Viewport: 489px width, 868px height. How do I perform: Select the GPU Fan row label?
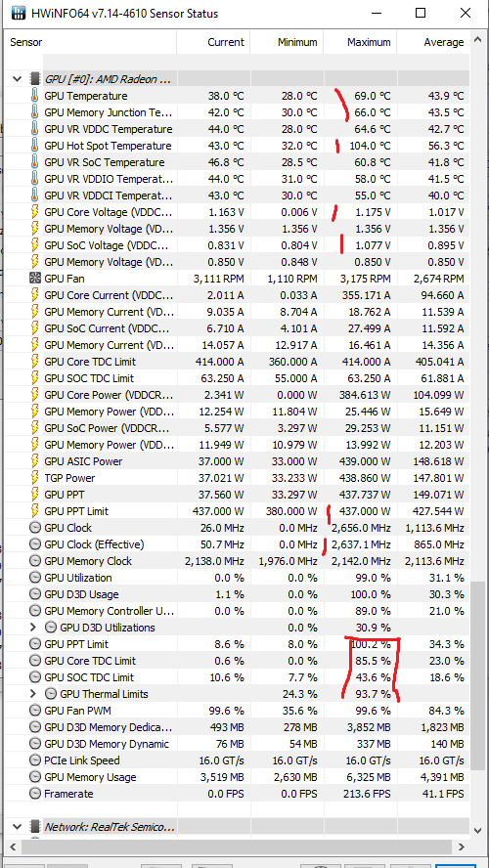65,279
